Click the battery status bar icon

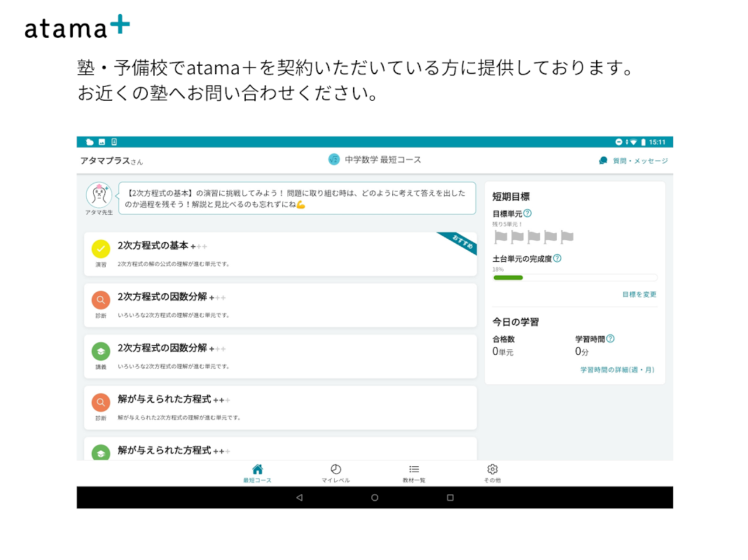pyautogui.click(x=643, y=142)
